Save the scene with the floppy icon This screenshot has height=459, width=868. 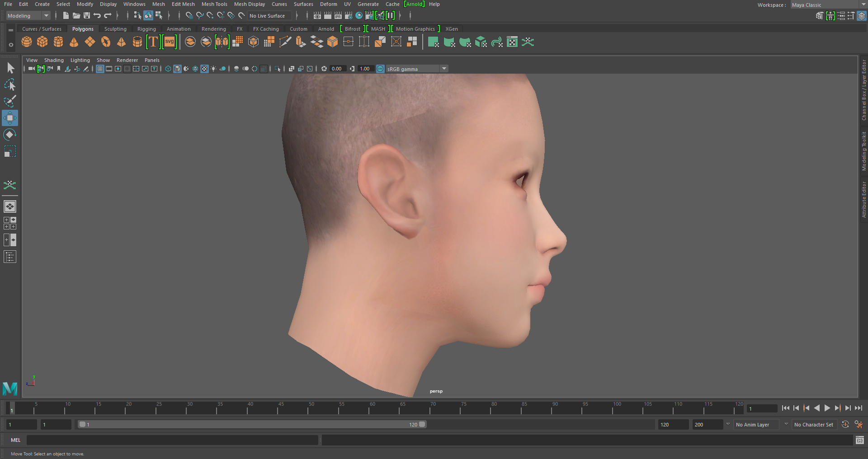pyautogui.click(x=87, y=15)
